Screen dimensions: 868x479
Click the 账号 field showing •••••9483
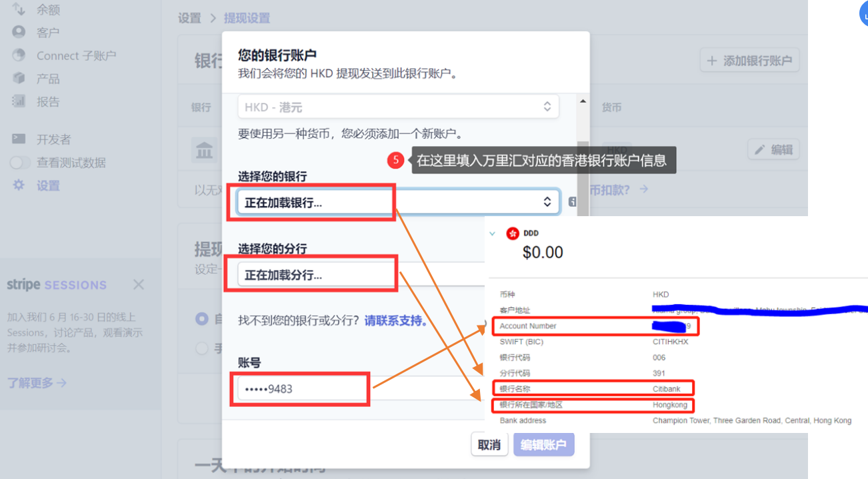click(x=300, y=388)
